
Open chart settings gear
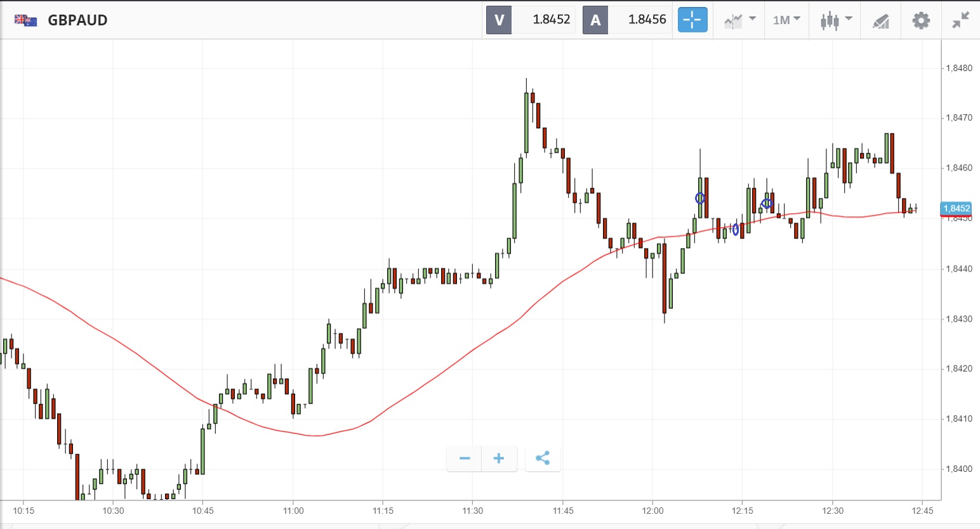tap(921, 20)
